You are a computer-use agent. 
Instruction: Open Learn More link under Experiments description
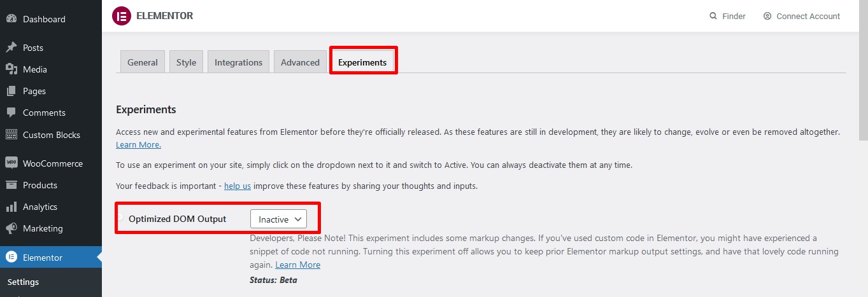138,145
